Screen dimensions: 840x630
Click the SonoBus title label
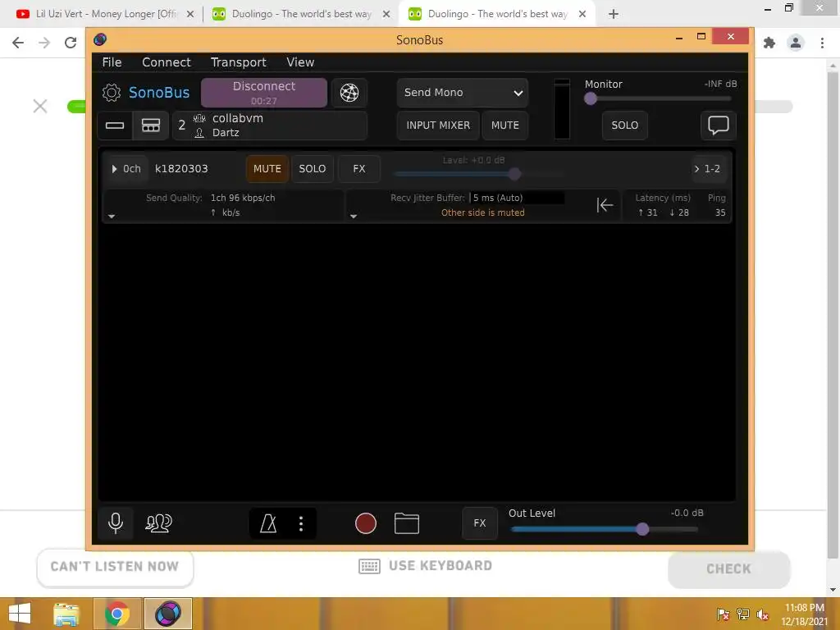click(419, 39)
